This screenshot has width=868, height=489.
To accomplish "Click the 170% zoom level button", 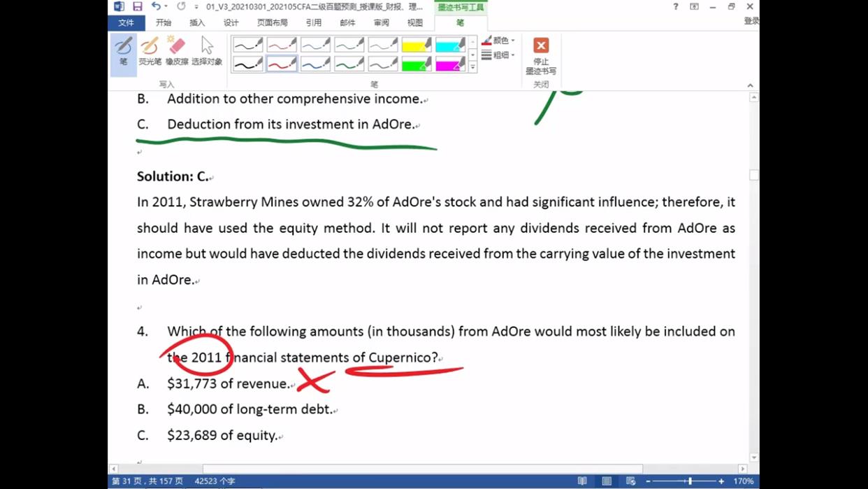I will click(x=744, y=481).
